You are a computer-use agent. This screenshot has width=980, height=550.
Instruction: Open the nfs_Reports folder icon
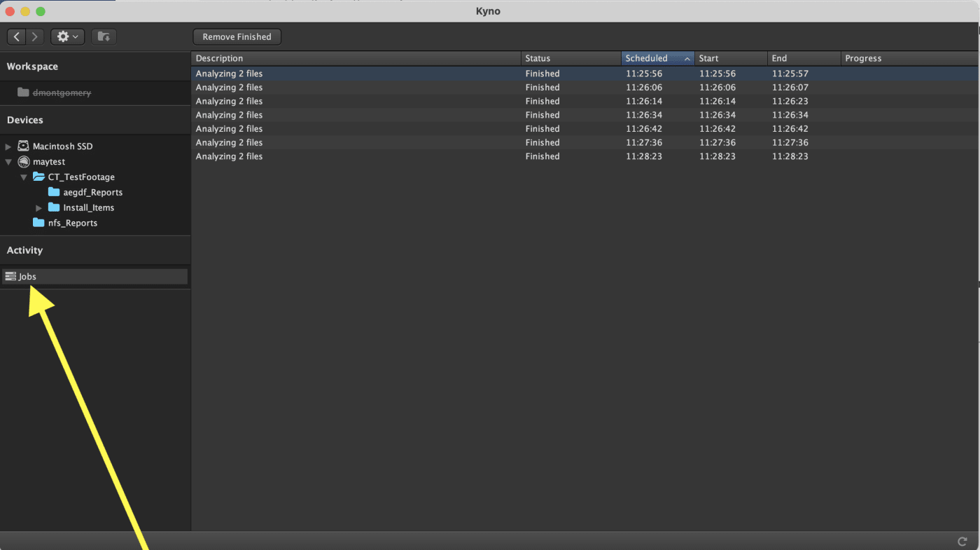38,223
